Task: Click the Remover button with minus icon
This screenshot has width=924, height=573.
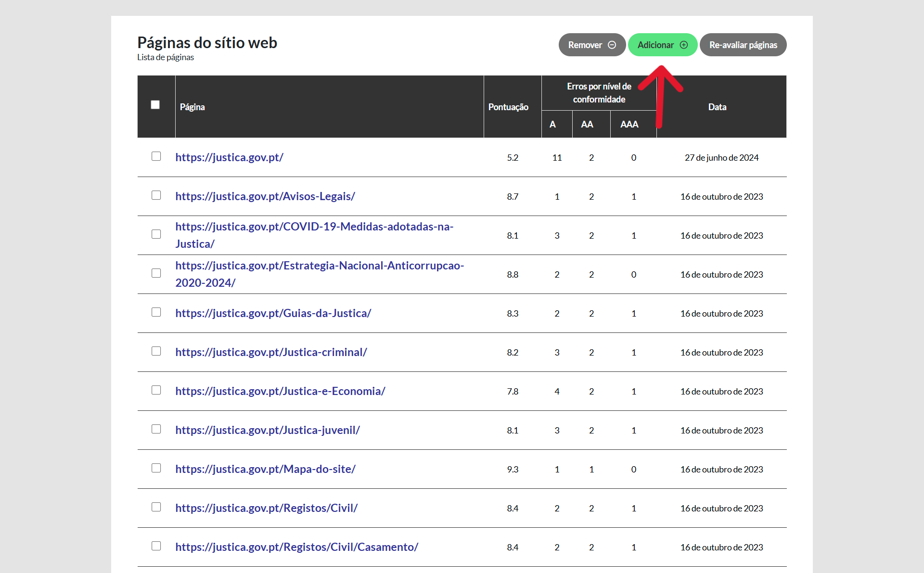Action: tap(591, 45)
